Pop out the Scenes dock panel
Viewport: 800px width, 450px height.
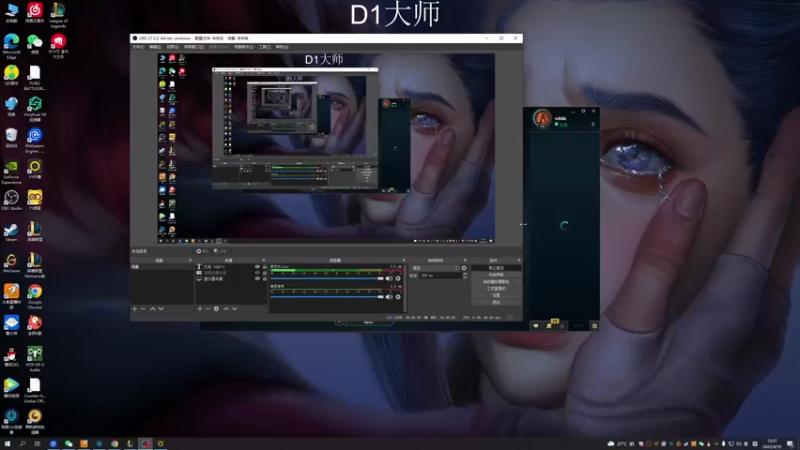point(191,260)
